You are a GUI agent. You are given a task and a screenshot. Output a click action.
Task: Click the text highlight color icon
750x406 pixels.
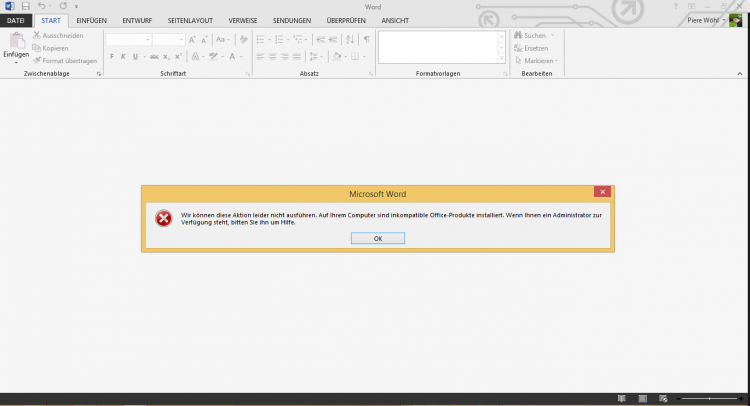point(213,56)
